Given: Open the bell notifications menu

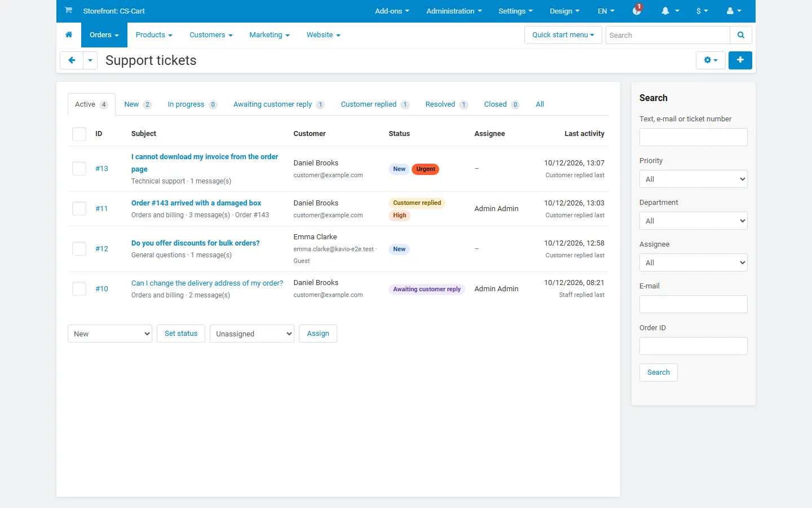Looking at the screenshot, I should 670,11.
